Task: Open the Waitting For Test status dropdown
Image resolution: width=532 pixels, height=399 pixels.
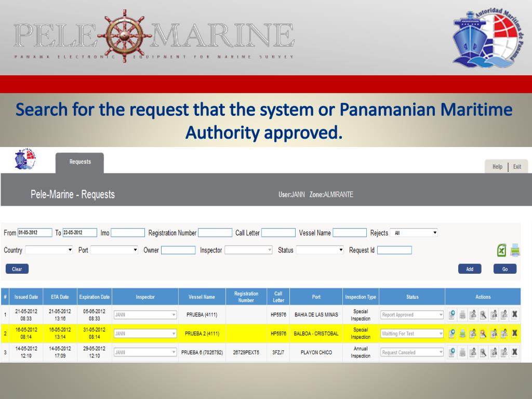Action: pyautogui.click(x=412, y=334)
